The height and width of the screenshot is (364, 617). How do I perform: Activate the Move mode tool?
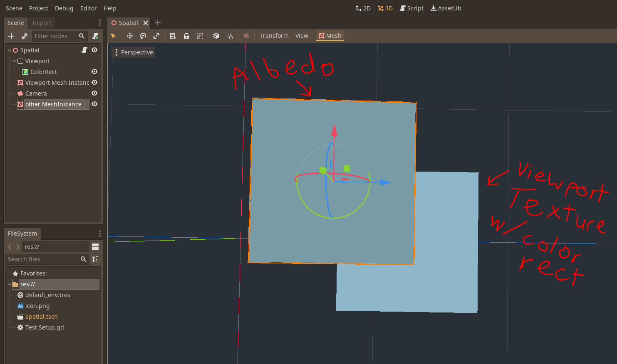[130, 36]
